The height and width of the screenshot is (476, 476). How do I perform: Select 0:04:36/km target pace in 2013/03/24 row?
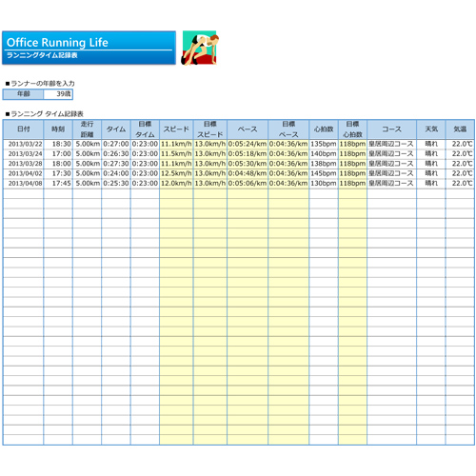pyautogui.click(x=288, y=154)
